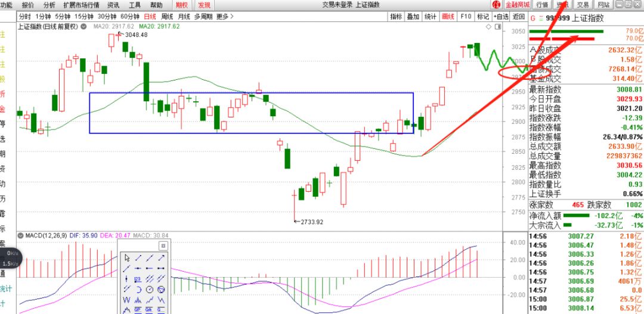
Task: Switch to the 30分钟 period
Action: 107,17
